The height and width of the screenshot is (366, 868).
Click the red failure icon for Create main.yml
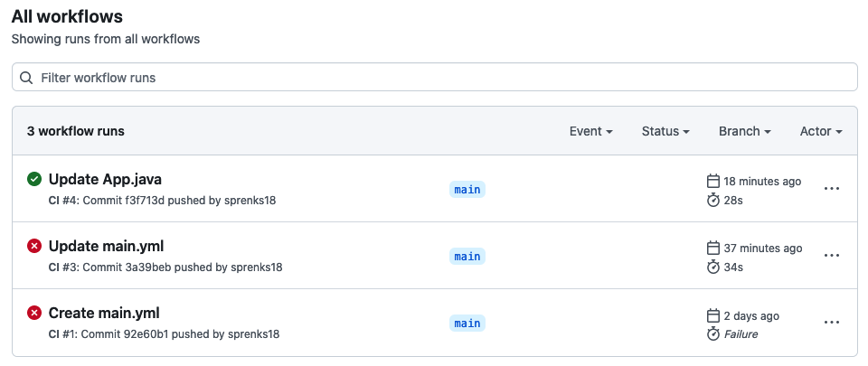pyautogui.click(x=34, y=313)
